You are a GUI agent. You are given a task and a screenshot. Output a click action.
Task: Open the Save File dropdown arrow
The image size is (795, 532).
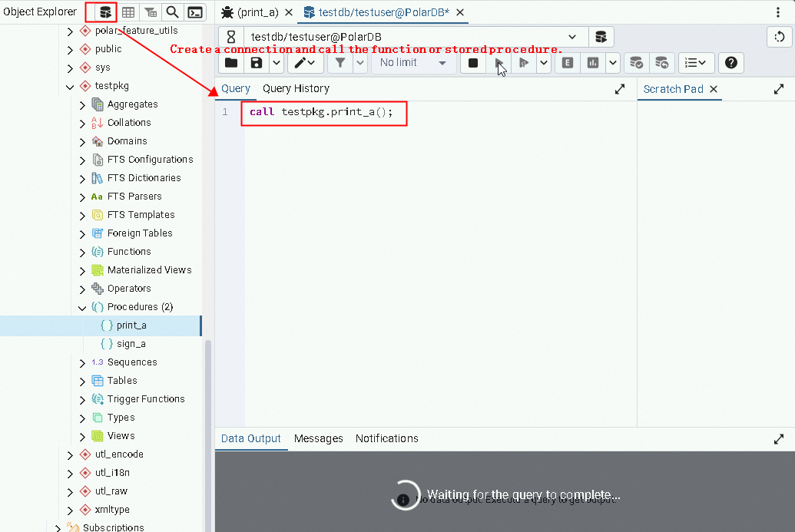(x=277, y=63)
